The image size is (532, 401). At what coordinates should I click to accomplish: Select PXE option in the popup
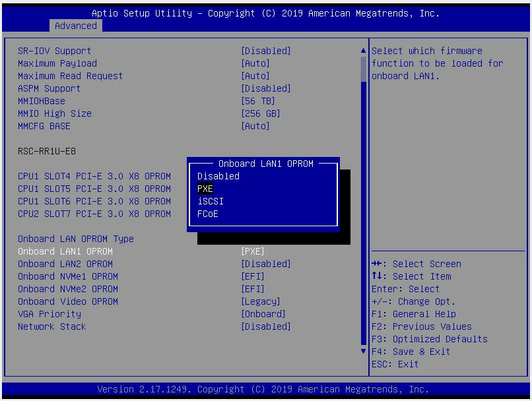pos(205,189)
